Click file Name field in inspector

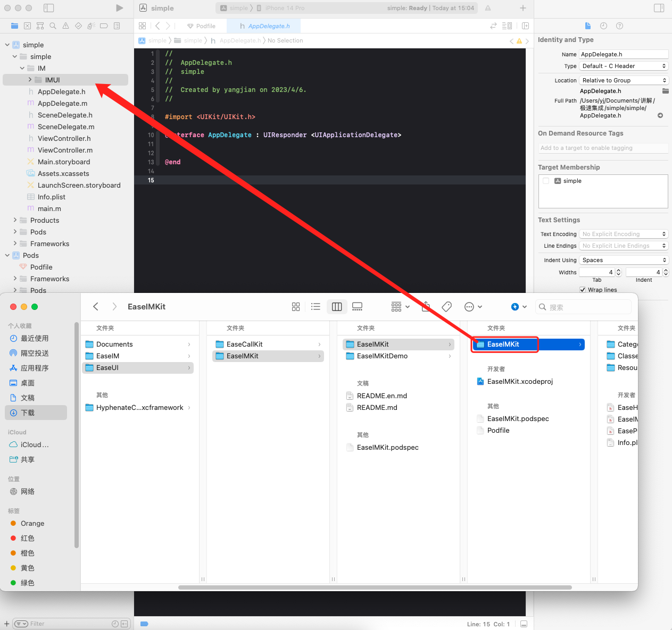pos(624,54)
